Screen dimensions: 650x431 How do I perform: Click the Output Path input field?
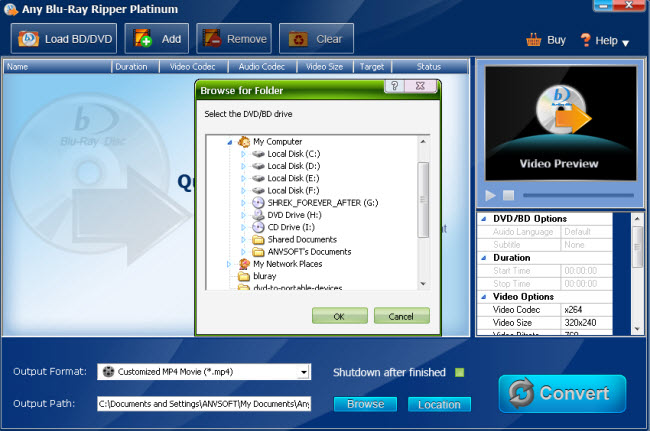[204, 404]
